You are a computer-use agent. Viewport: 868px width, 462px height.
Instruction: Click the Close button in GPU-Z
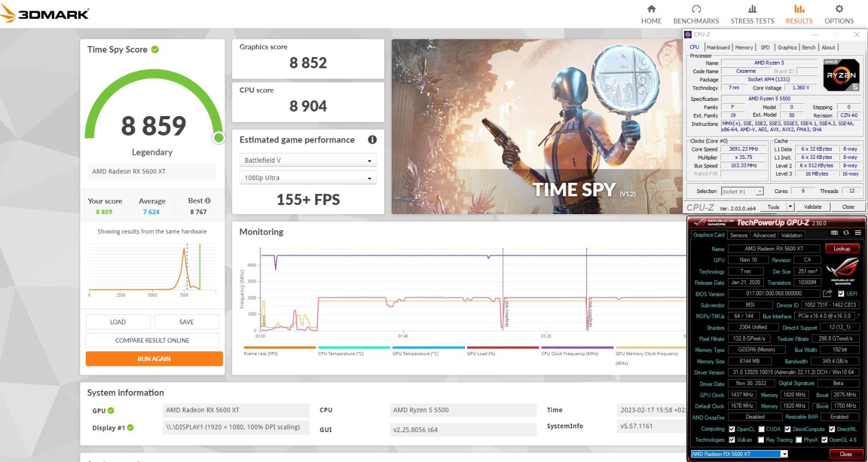pos(846,454)
